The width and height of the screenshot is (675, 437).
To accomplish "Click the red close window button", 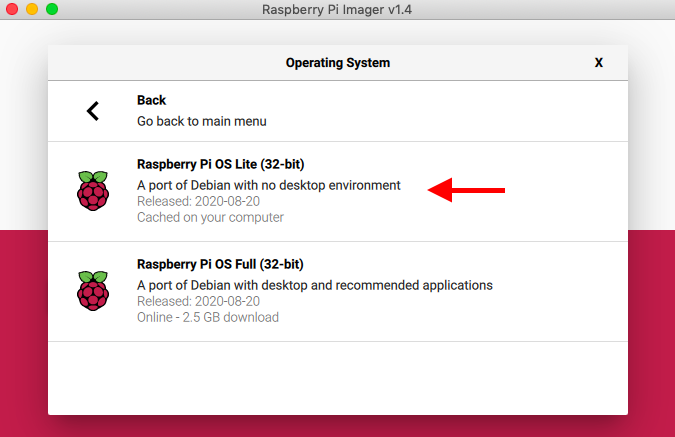I will pyautogui.click(x=12, y=9).
